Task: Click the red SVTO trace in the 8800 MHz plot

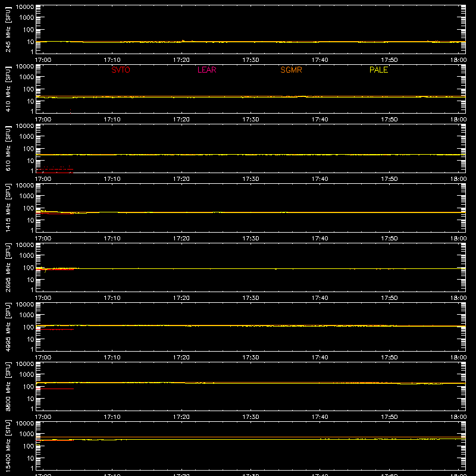Action: (55, 389)
